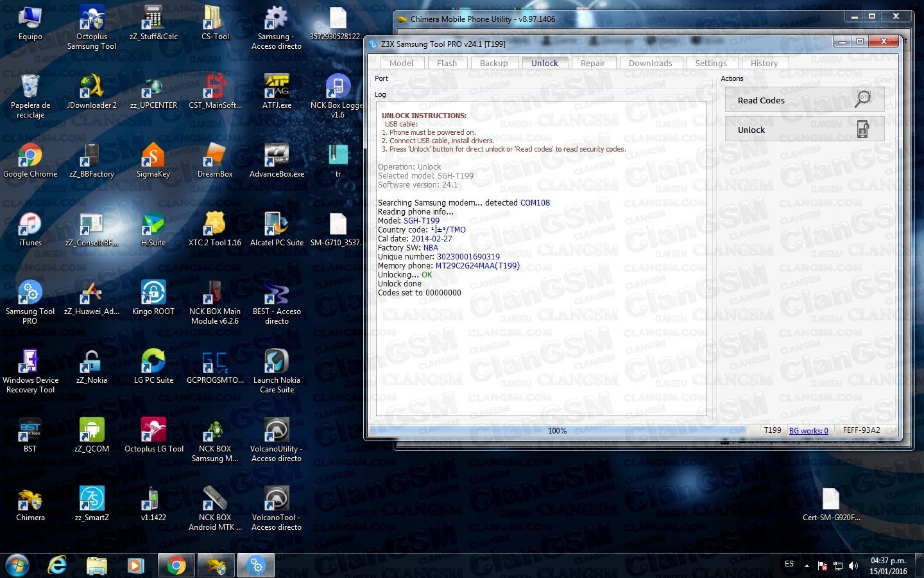Open Internet Explorer from taskbar
924x578 pixels.
pos(57,565)
